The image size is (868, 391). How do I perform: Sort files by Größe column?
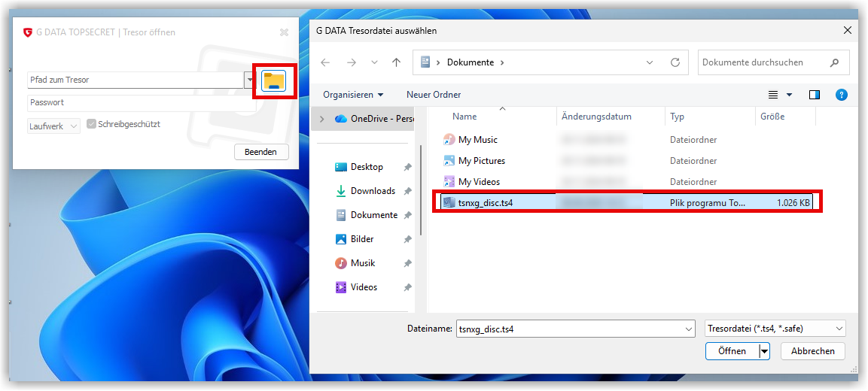click(772, 117)
